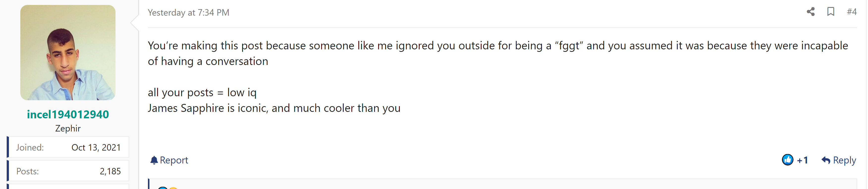Click the curved arrow icon beside Reply

tap(826, 160)
